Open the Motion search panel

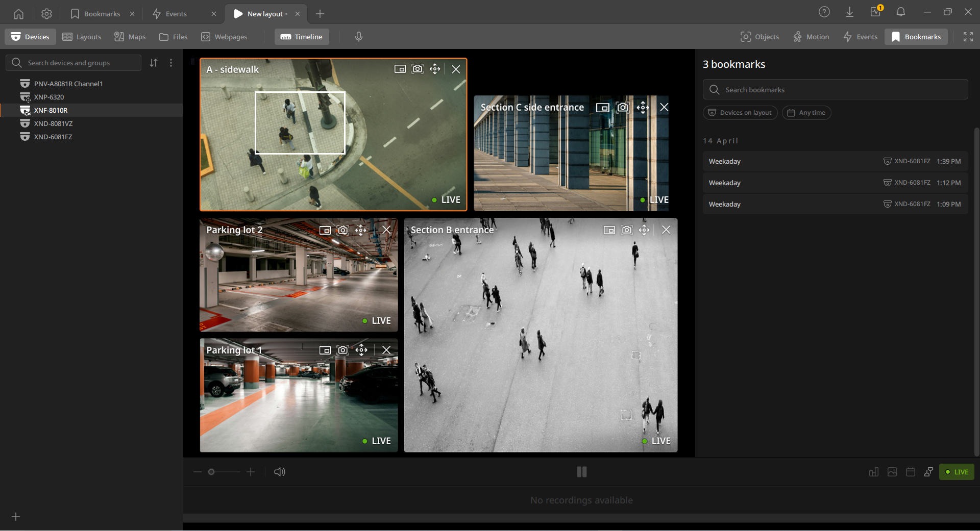(x=811, y=37)
